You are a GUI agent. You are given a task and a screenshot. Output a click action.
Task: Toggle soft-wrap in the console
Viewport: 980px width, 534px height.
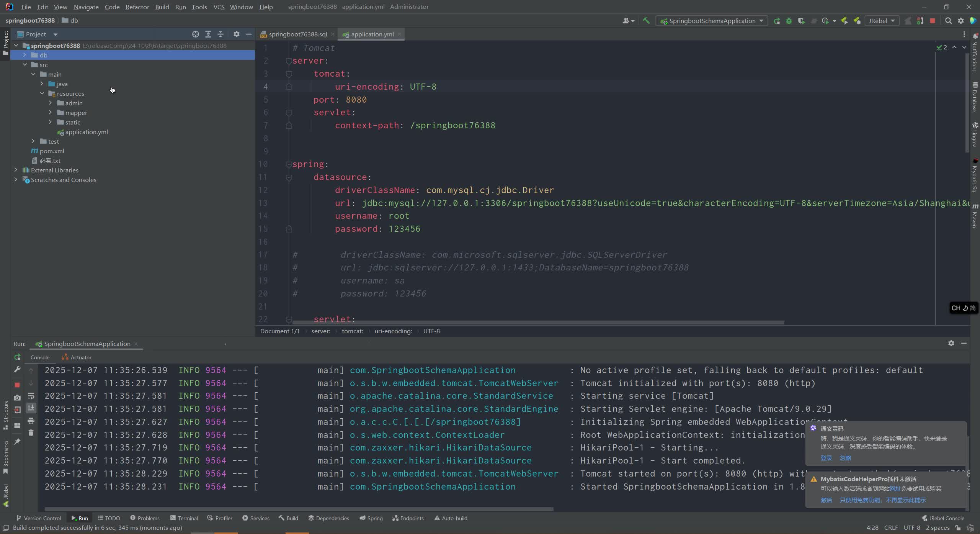31,396
